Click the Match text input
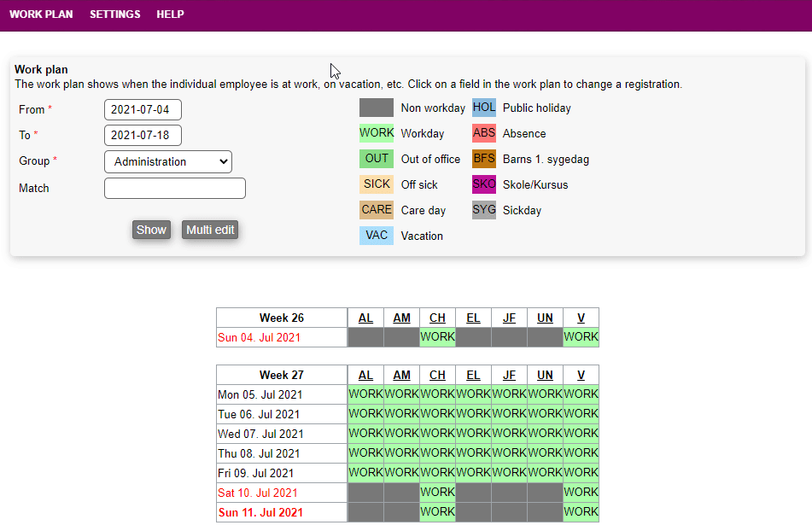This screenshot has width=812, height=531. click(x=175, y=189)
